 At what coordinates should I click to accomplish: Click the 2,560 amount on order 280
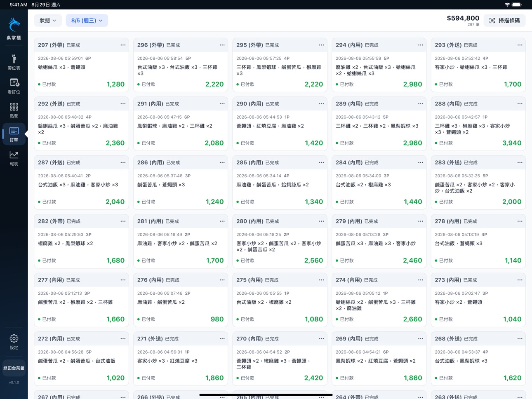coord(313,261)
